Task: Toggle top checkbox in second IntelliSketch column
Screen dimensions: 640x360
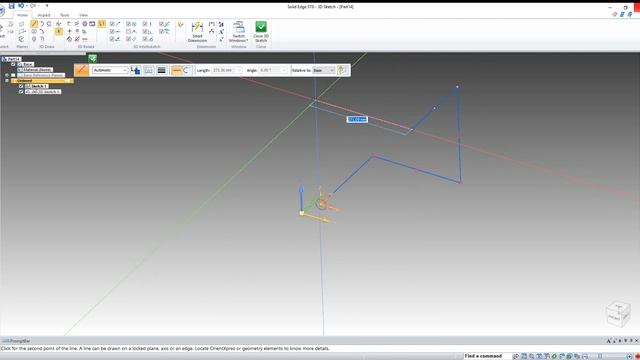Action: [128, 24]
